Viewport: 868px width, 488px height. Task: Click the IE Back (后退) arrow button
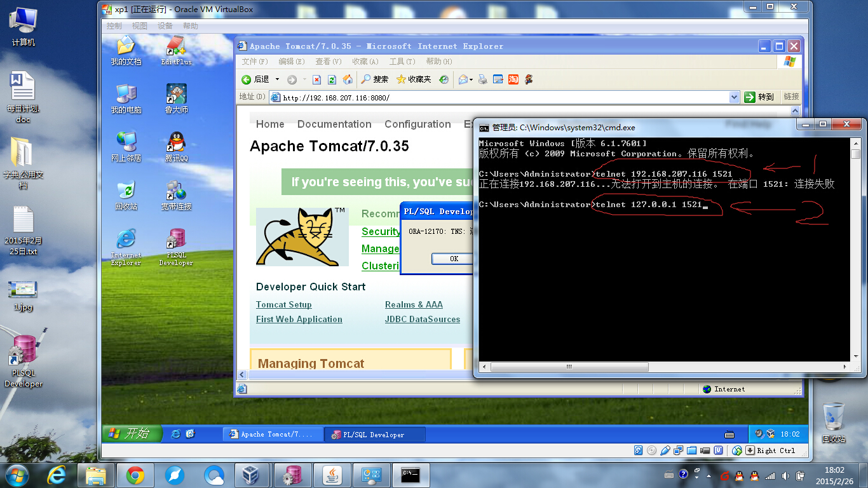(x=247, y=79)
